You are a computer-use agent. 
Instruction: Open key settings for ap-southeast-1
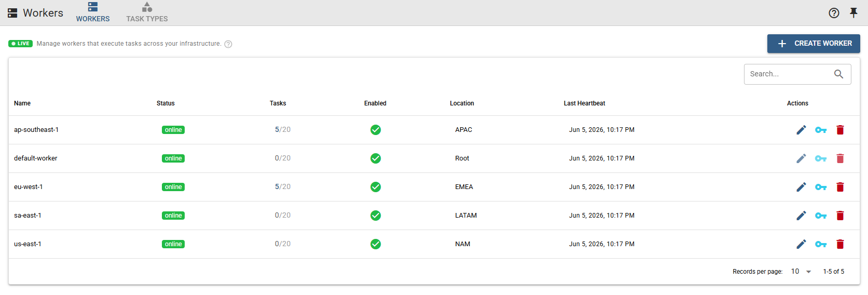[821, 130]
